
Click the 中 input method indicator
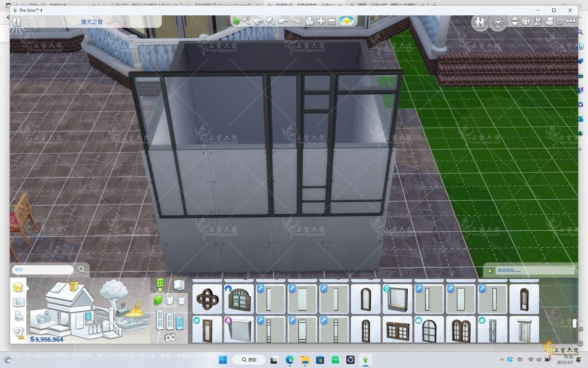pos(520,360)
